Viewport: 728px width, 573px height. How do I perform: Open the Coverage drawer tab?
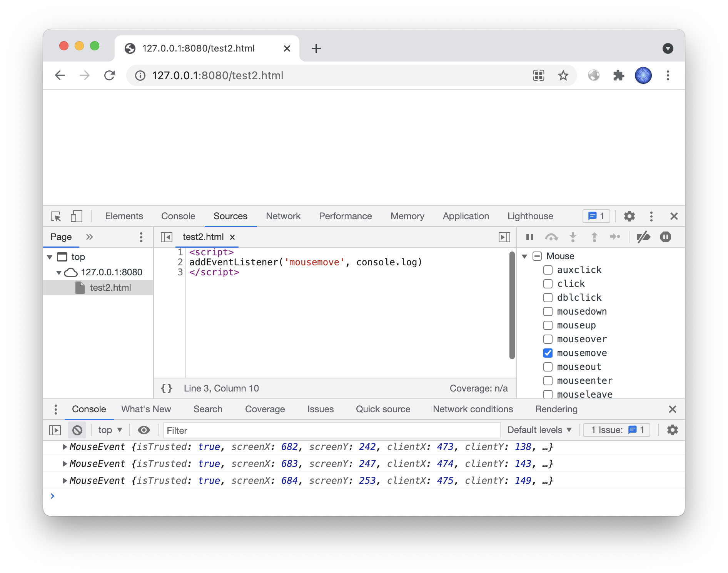265,410
